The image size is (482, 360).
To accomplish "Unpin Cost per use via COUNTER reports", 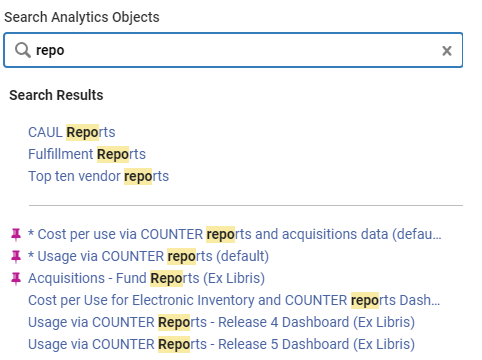I will click(x=16, y=235).
